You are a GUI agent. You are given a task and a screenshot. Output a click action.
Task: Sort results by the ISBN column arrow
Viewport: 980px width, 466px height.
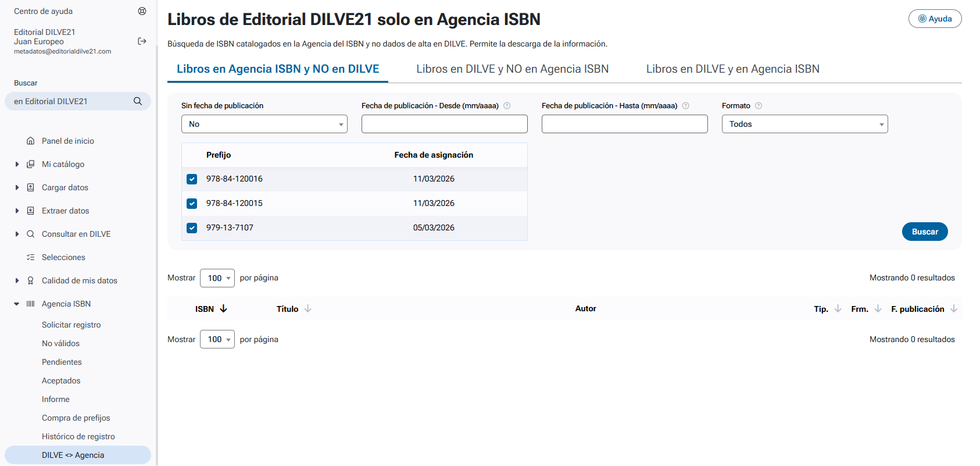click(224, 309)
